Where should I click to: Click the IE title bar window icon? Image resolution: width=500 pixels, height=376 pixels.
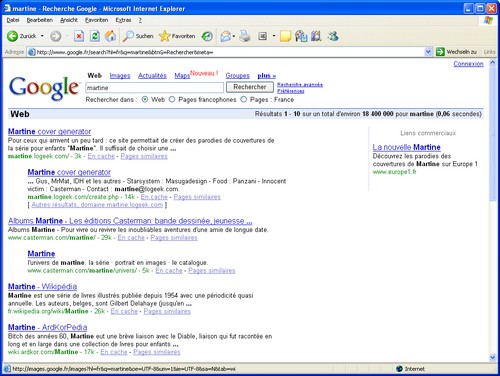point(7,8)
